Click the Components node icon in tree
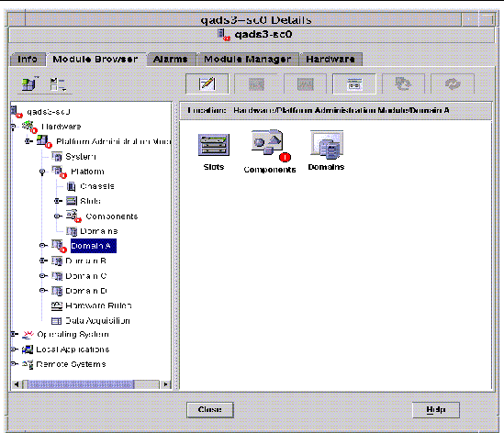 73,216
